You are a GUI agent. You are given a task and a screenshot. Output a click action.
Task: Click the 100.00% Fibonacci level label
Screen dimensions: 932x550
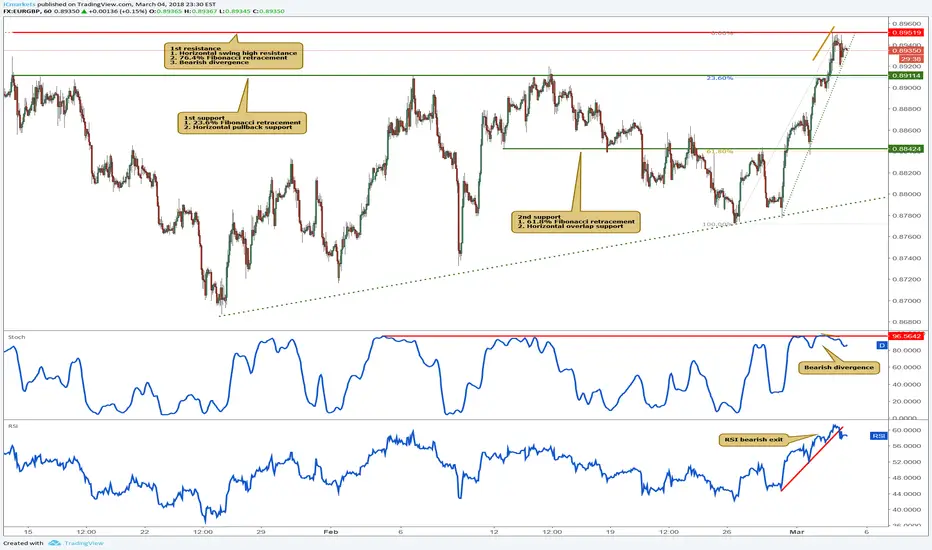[x=717, y=225]
